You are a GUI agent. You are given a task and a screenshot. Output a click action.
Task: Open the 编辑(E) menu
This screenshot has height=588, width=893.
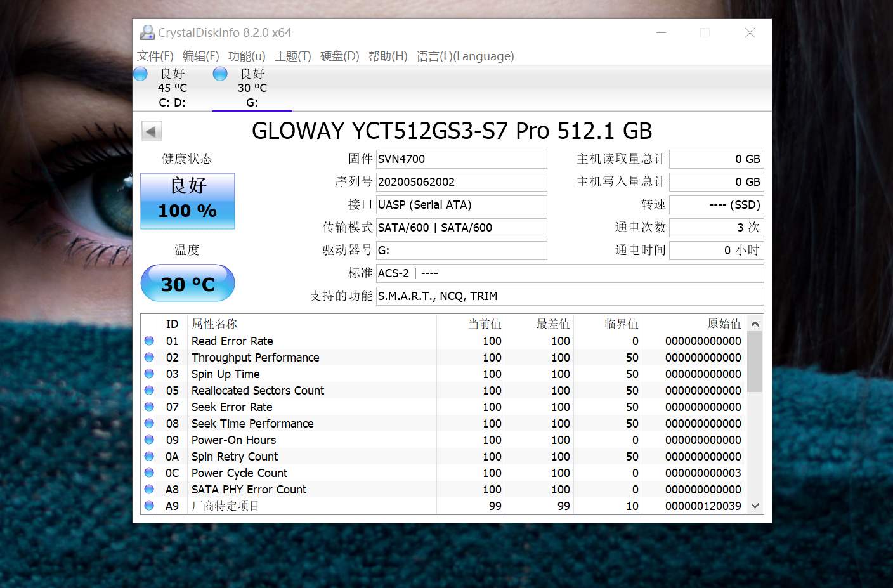[x=201, y=56]
